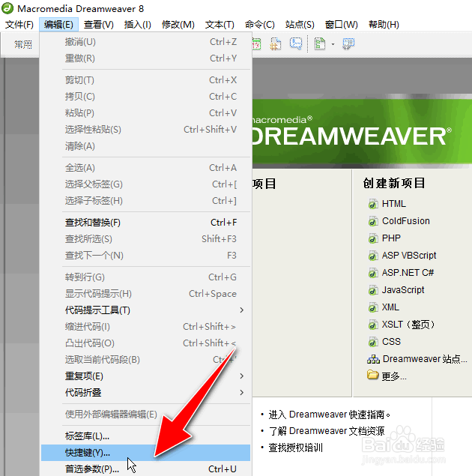Click the Comment insert toolbar icon

pyautogui.click(x=296, y=43)
